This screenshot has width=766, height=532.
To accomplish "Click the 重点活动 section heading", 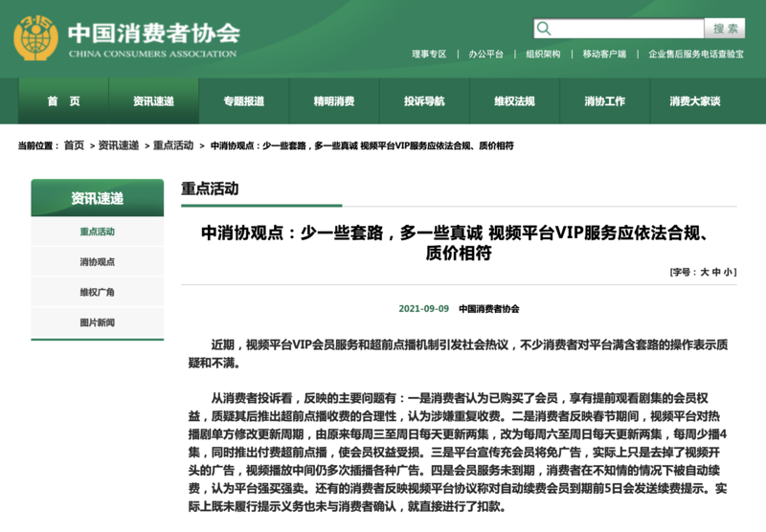I will pyautogui.click(x=210, y=188).
